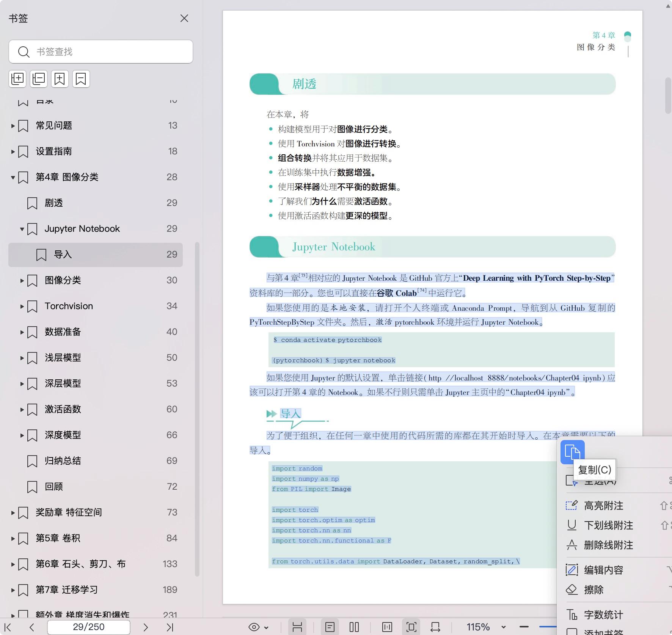672x635 pixels.
Task: Click the copy icon in context menu
Action: [x=572, y=452]
